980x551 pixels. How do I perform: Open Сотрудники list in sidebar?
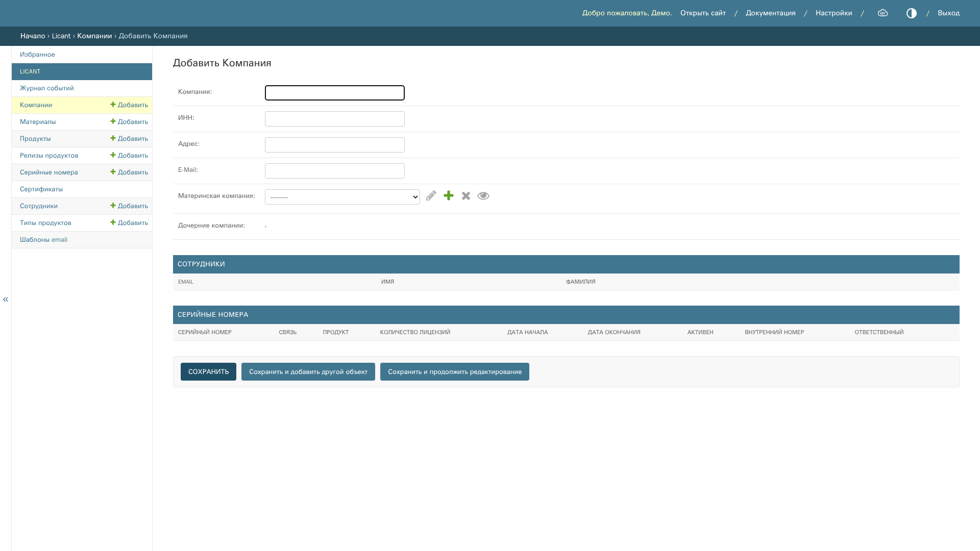(39, 206)
